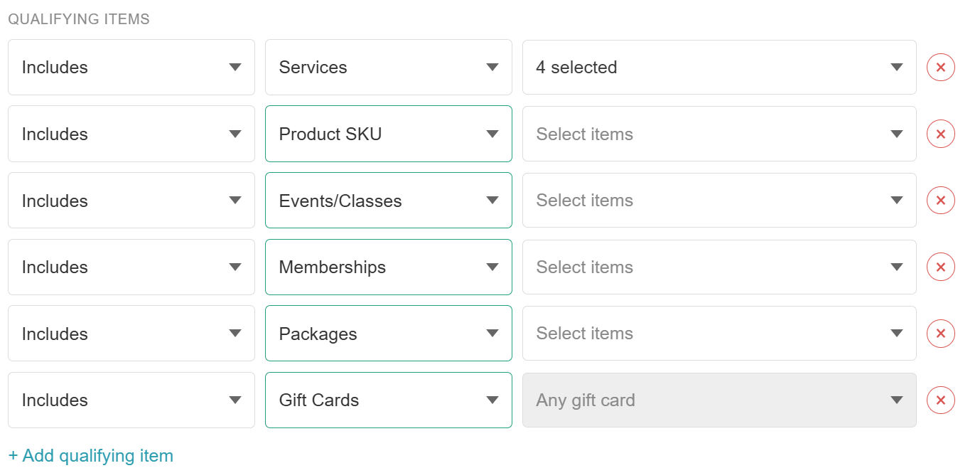The width and height of the screenshot is (980, 473).
Task: Open Select items dropdown for Events/Classes
Action: click(719, 201)
